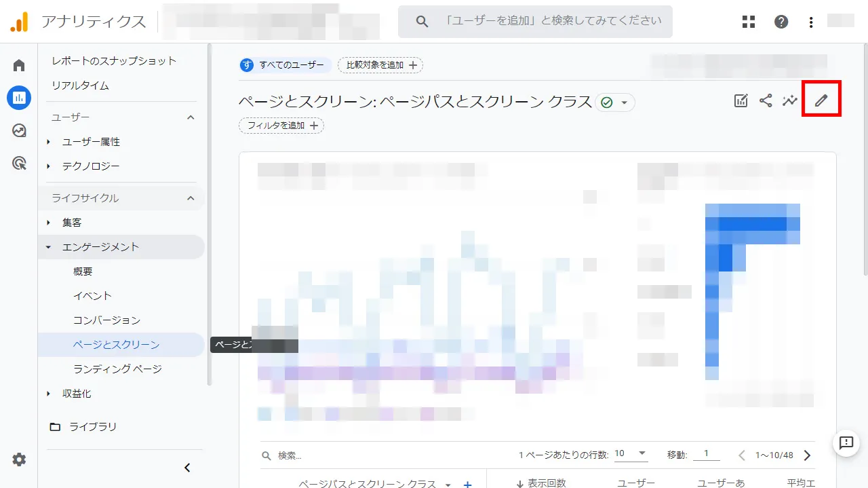Open Admin settings via the gear icon
The image size is (868, 488).
click(x=18, y=459)
